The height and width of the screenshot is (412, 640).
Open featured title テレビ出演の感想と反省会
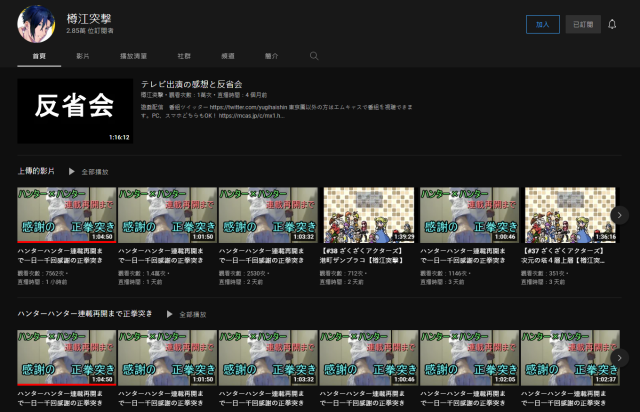(x=192, y=83)
